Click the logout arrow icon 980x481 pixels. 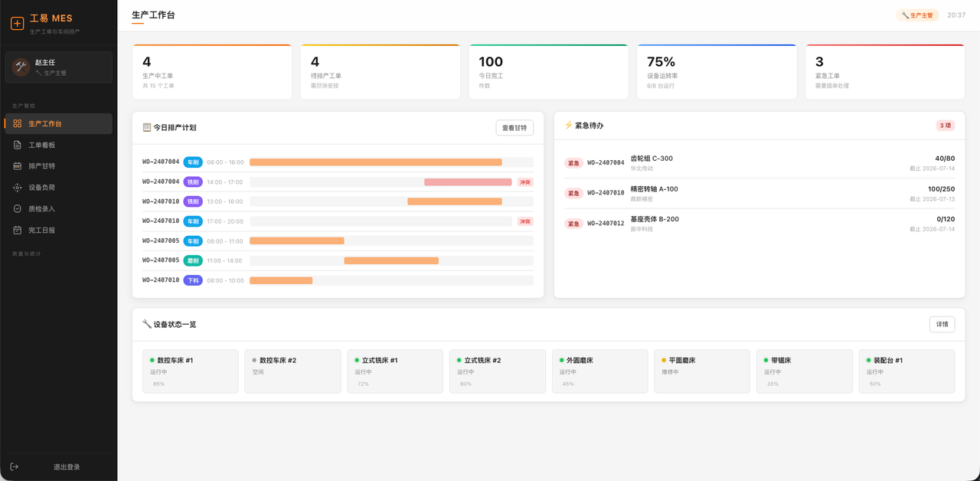click(14, 466)
